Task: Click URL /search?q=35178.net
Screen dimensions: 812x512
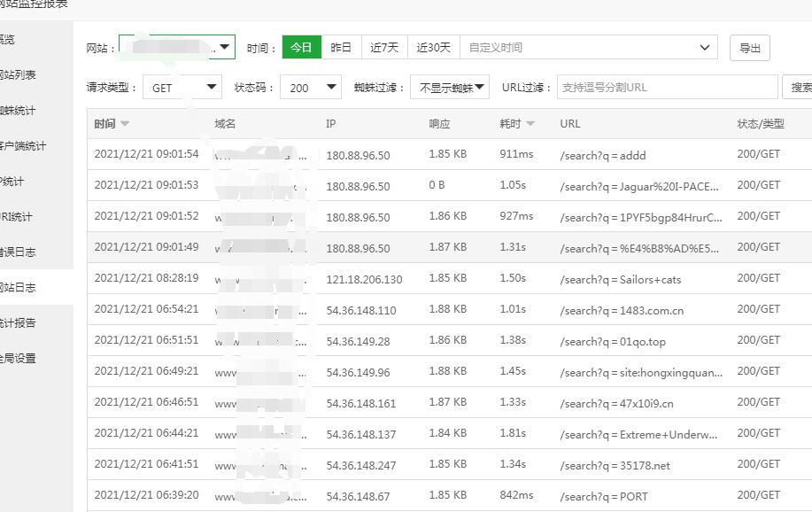Action: pos(615,466)
